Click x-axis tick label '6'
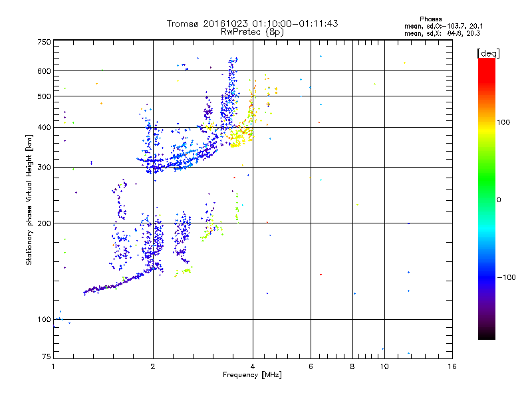532x399 pixels. pos(311,367)
